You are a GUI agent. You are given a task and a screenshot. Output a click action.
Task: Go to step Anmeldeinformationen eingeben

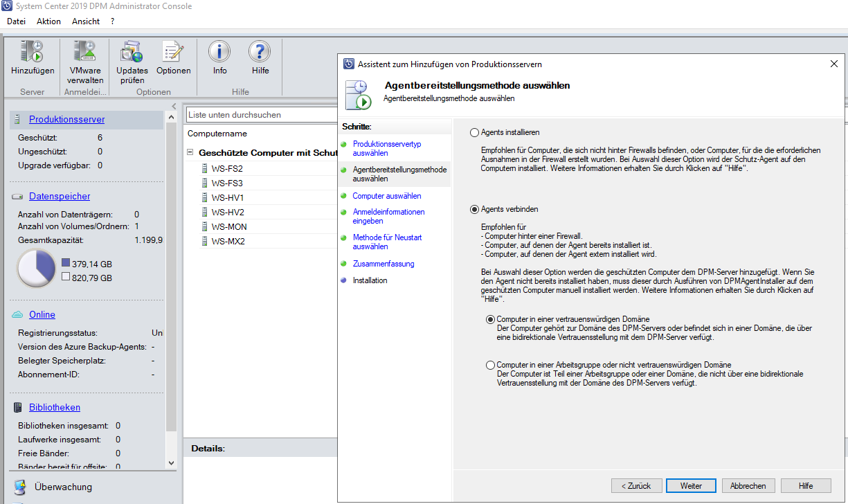(388, 217)
